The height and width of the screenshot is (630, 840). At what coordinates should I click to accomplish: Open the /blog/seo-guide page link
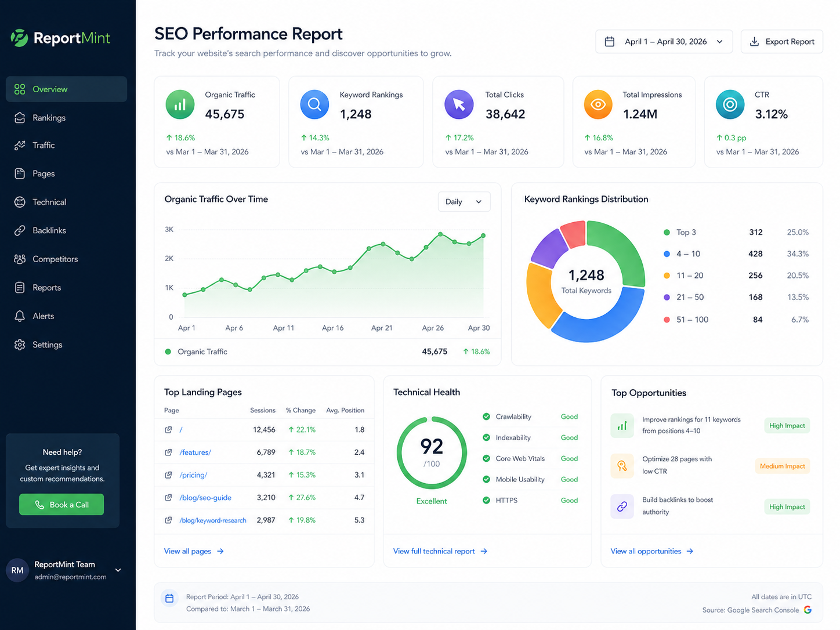[x=205, y=497]
